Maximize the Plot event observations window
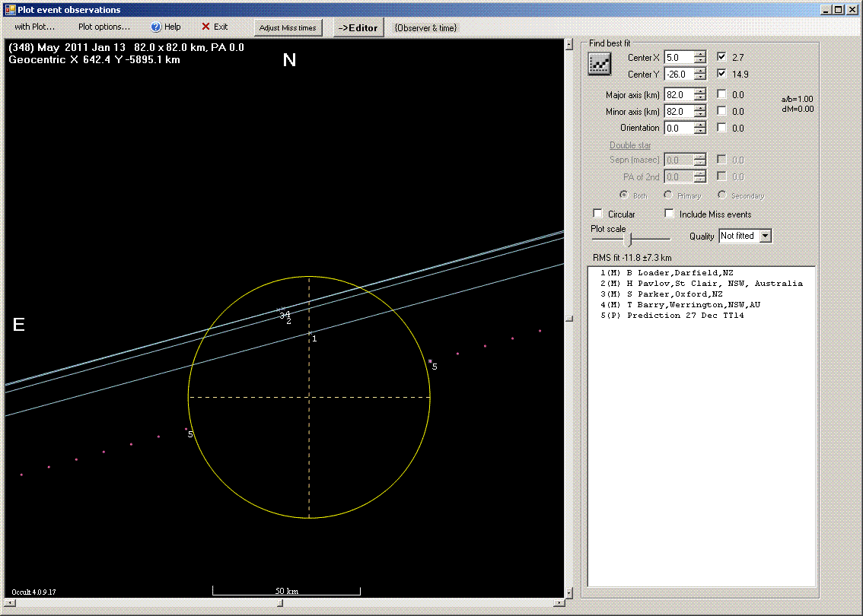This screenshot has width=863, height=616. click(838, 9)
